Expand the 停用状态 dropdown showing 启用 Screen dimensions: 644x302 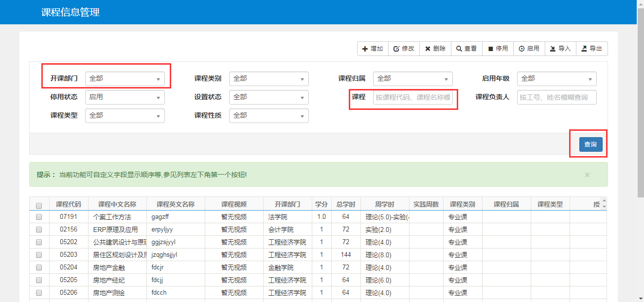[x=125, y=97]
